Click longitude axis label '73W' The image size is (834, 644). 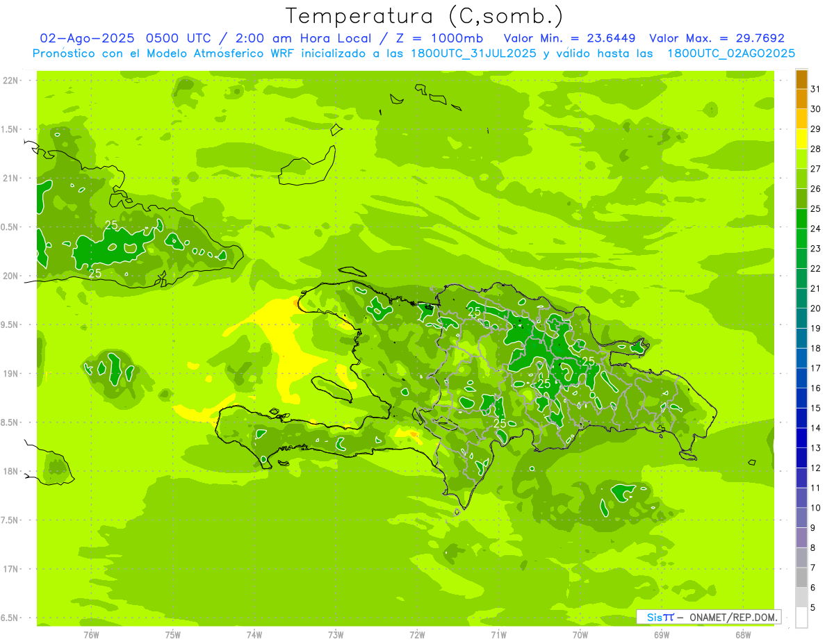point(336,635)
